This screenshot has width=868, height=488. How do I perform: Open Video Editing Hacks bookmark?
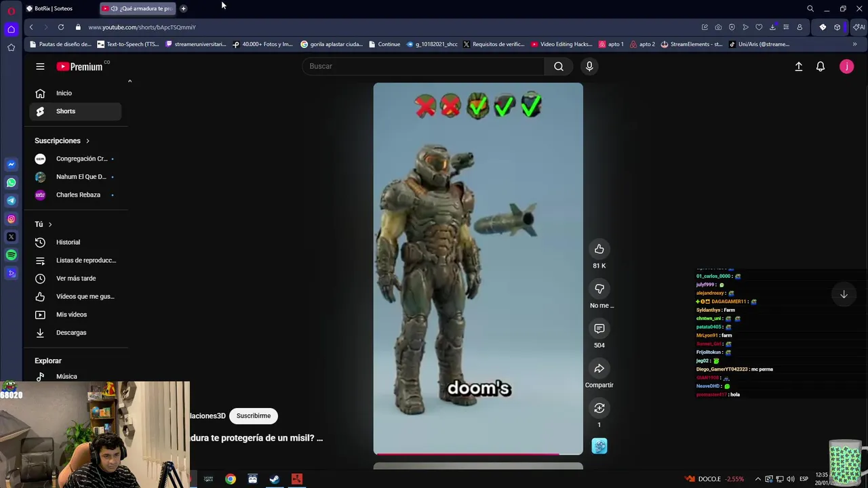coord(562,44)
